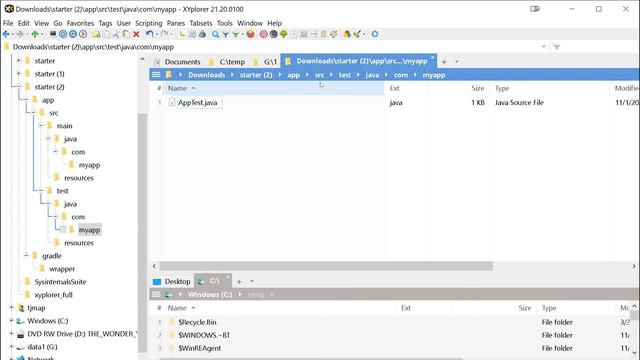This screenshot has height=360, width=640.
Task: Click the upper pane horizontal scrollbar
Action: click(326, 266)
